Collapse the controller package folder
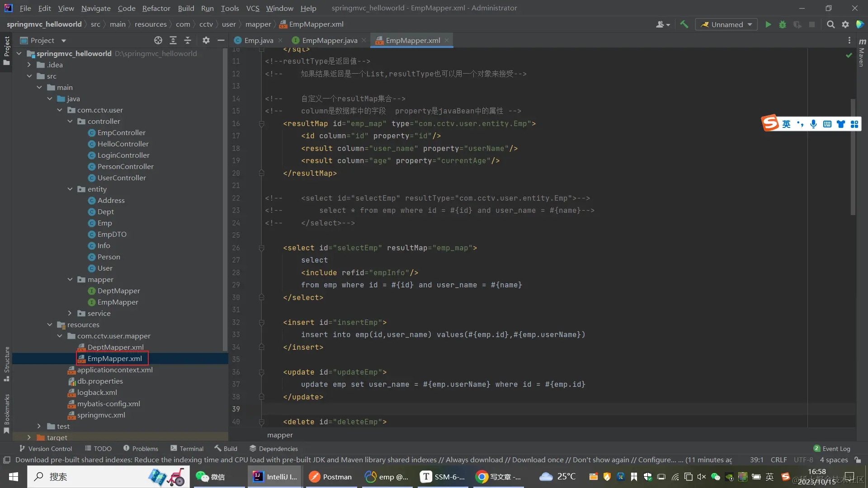The height and width of the screenshot is (488, 868). [70, 121]
